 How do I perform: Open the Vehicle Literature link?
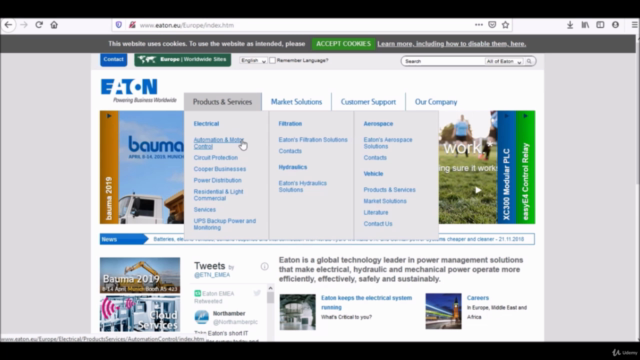click(x=376, y=213)
